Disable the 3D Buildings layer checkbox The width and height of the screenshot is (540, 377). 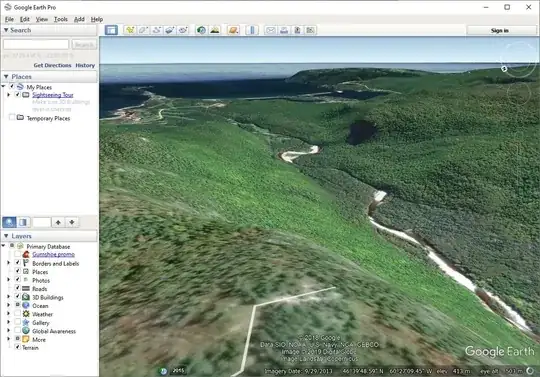pyautogui.click(x=18, y=297)
